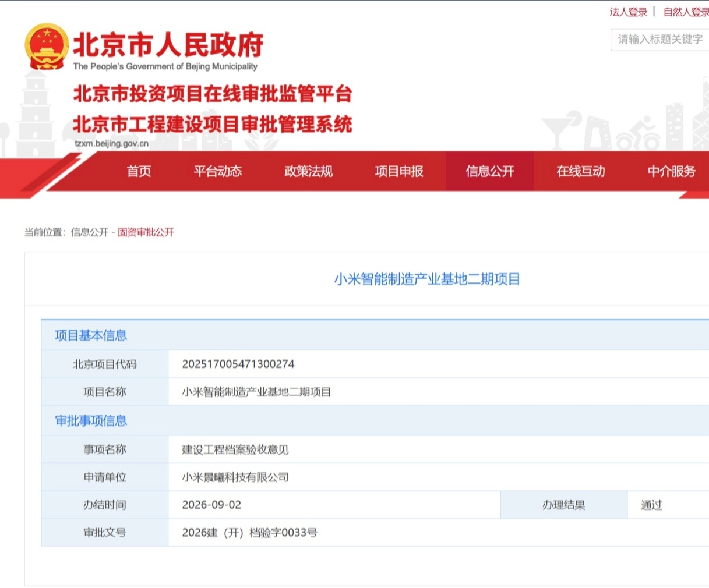The width and height of the screenshot is (709, 588).
Task: Open the 在线互动 navigation item
Action: pos(580,171)
